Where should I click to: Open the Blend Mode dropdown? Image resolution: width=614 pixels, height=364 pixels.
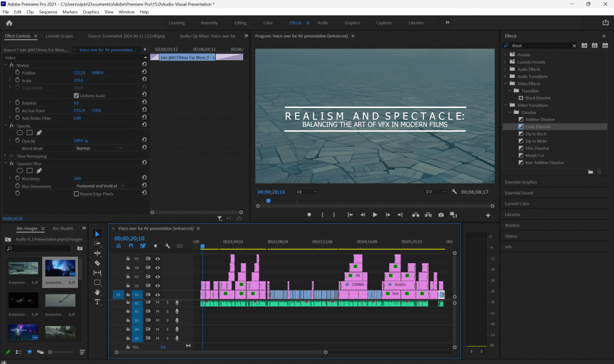coord(99,148)
